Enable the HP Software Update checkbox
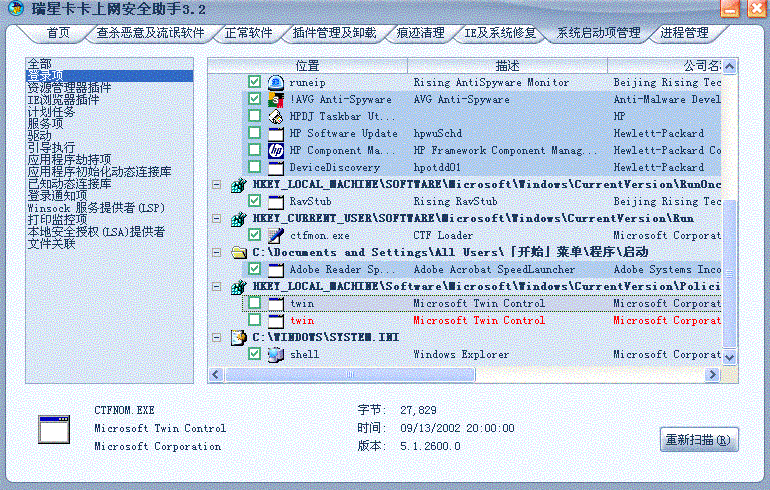 (254, 133)
